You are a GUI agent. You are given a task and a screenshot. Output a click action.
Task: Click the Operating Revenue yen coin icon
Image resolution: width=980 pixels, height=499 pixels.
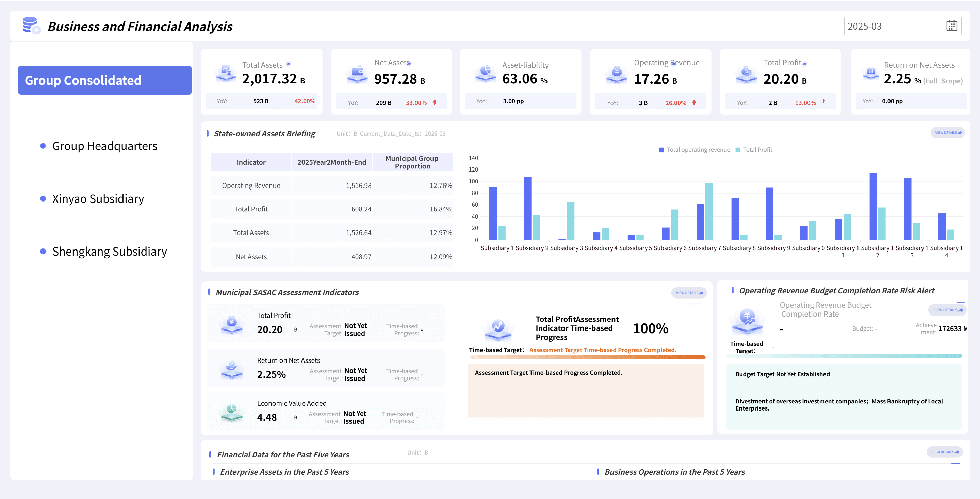[617, 74]
